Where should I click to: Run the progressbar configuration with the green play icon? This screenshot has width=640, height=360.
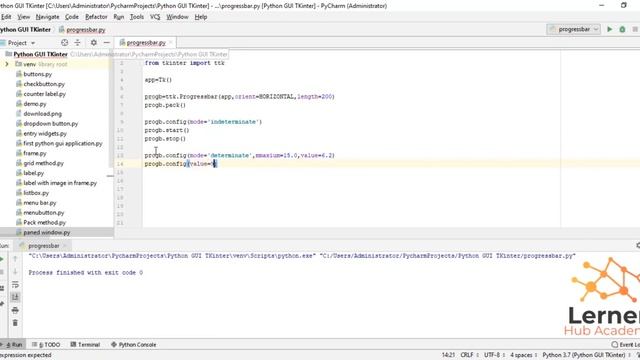tap(609, 29)
